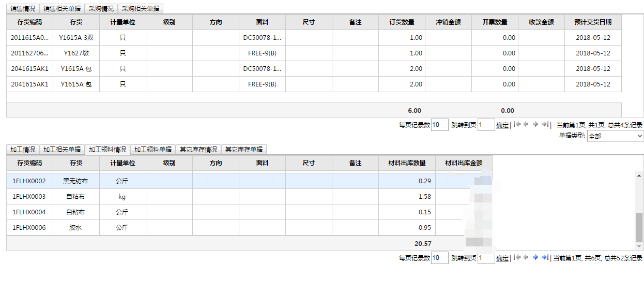This screenshot has height=293, width=644.
Task: Go to first page in upper pager
Action: [x=517, y=125]
